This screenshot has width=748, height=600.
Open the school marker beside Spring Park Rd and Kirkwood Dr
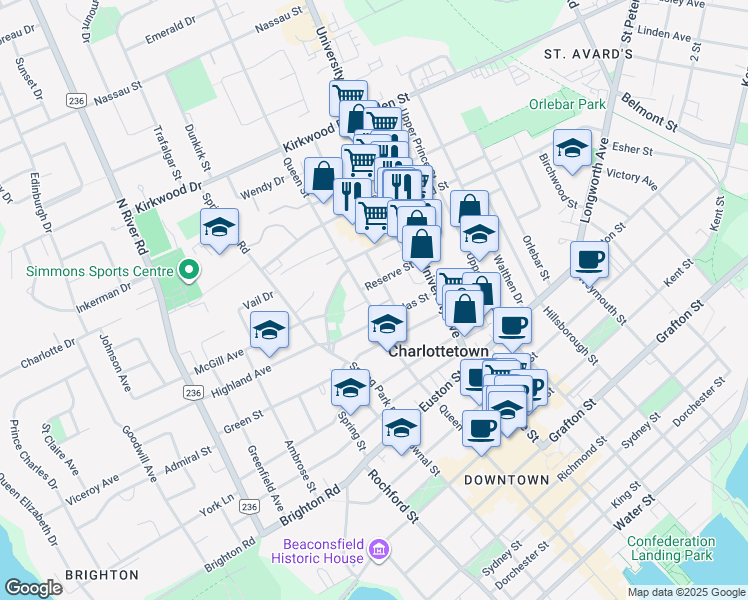coord(220,229)
